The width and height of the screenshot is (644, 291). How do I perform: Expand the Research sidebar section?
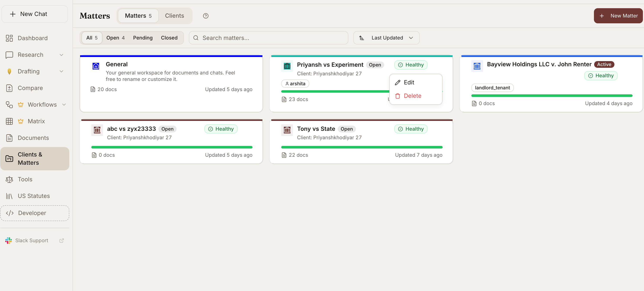(61, 55)
